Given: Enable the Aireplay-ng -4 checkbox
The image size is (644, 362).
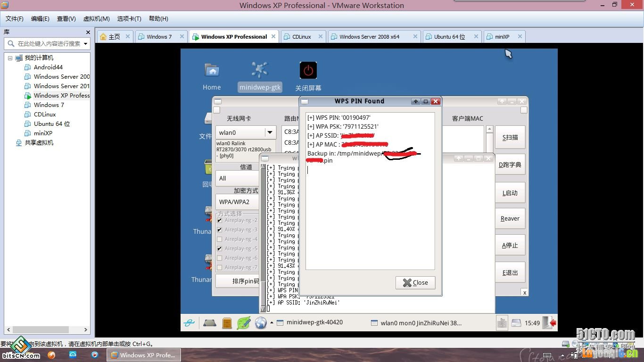Looking at the screenshot, I should point(219,239).
